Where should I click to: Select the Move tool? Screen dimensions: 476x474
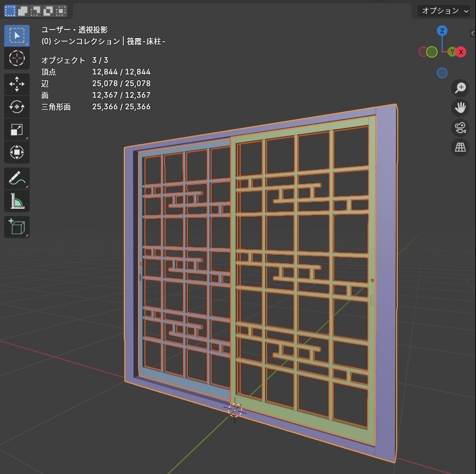(x=16, y=84)
